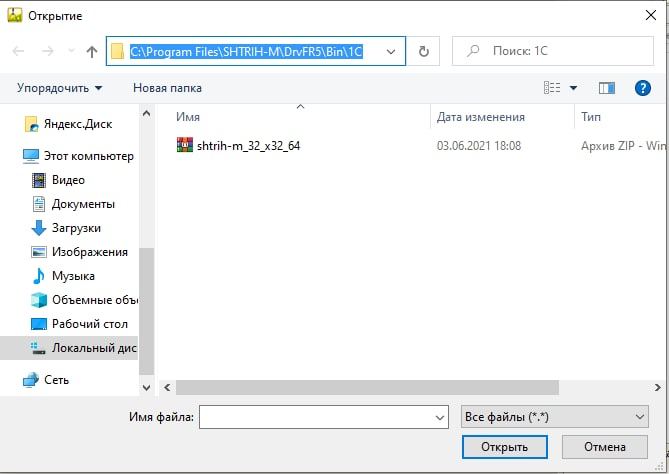
Task: Click the Refresh button beside address bar
Action: (x=424, y=51)
